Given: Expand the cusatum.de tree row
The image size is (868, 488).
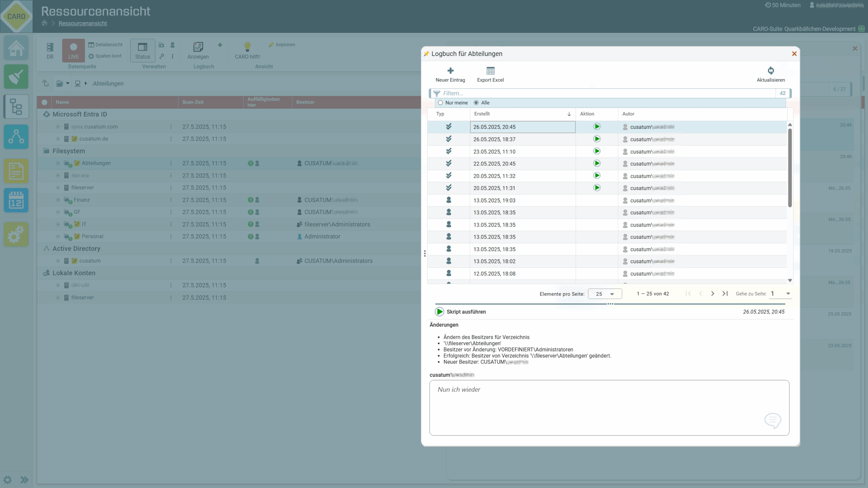Looking at the screenshot, I should coord(58,139).
